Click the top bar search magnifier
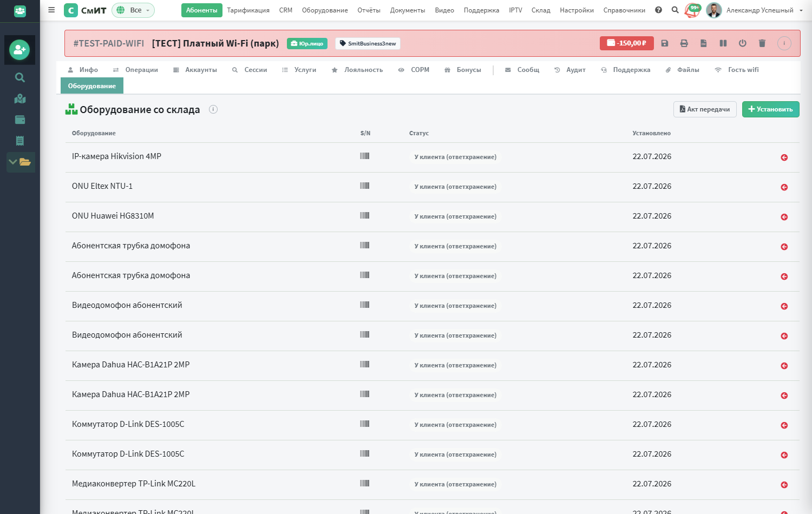 coord(675,10)
